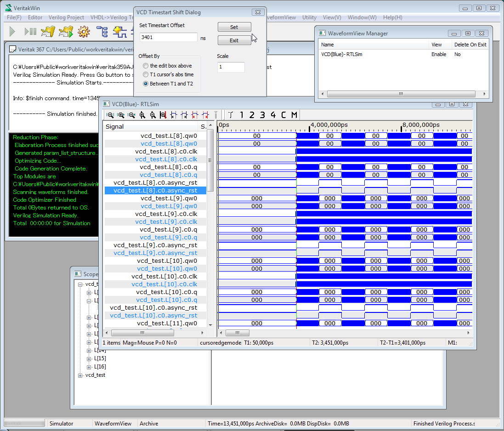504x431 pixels.
Task: Click the blue next-edge jump icon
Action: (x=184, y=115)
